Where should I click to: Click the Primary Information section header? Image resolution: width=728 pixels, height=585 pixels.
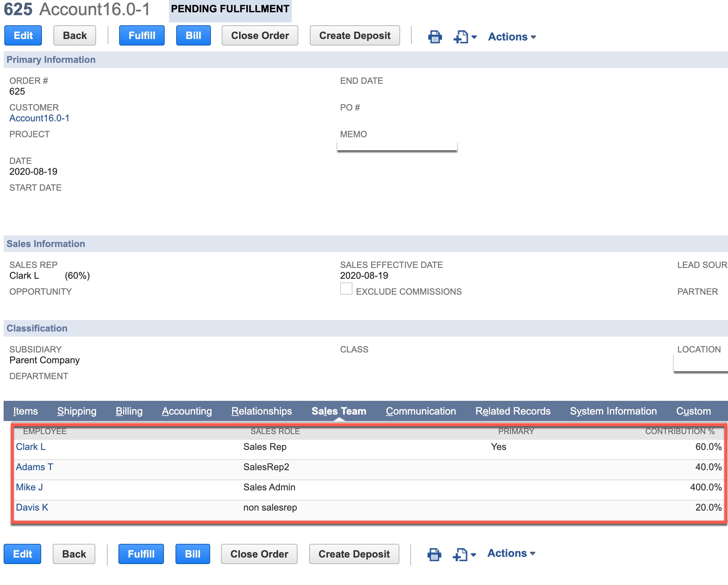coord(366,60)
